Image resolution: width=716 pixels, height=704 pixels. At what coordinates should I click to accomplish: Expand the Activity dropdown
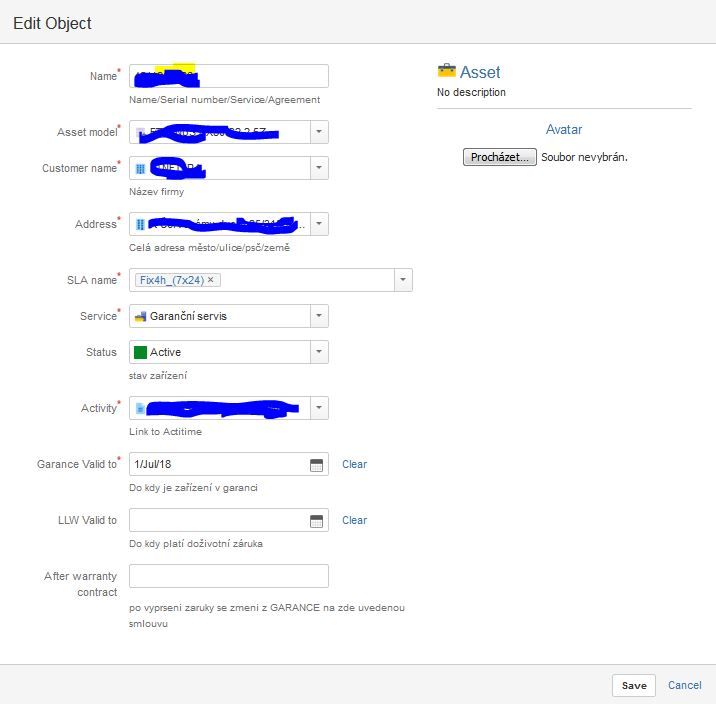[319, 408]
